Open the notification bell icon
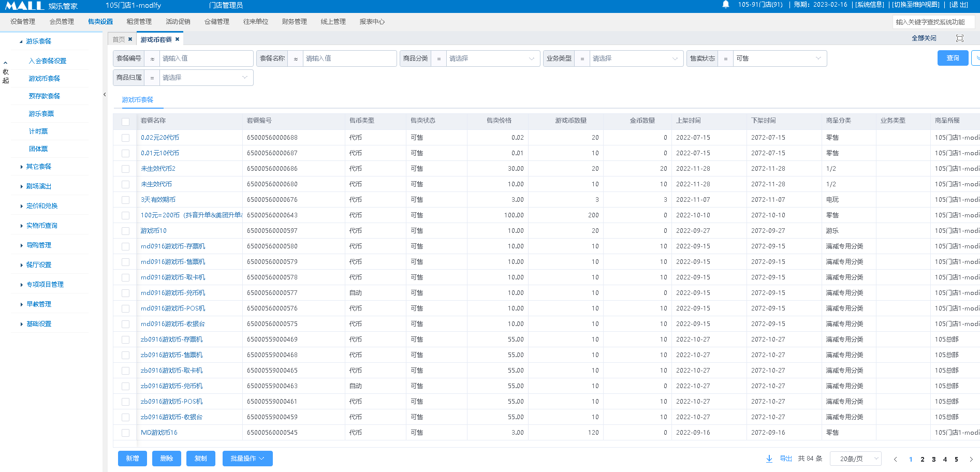980x472 pixels. click(x=726, y=5)
